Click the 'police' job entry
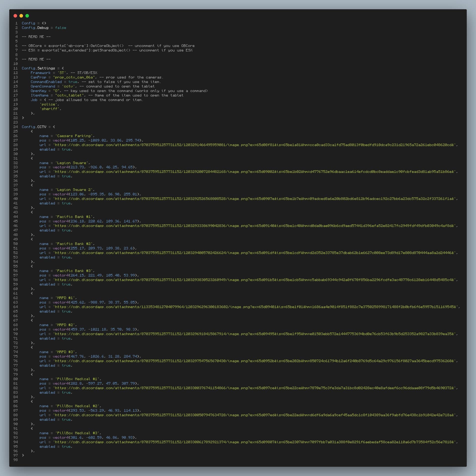Screen dimensions: 476x476 click(x=49, y=104)
